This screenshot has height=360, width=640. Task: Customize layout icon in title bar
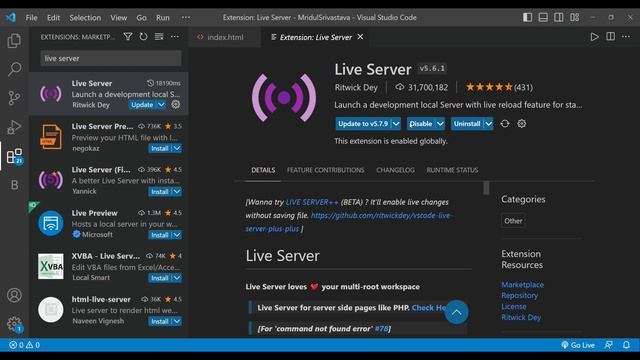[x=574, y=17]
